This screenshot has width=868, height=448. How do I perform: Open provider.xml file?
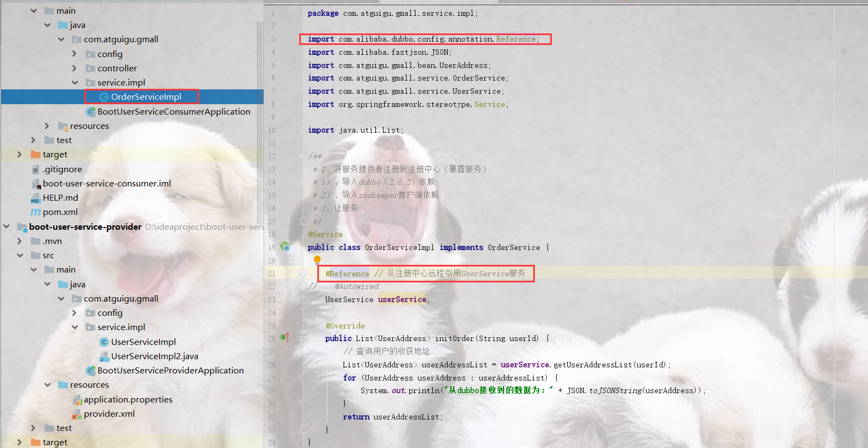pyautogui.click(x=109, y=414)
